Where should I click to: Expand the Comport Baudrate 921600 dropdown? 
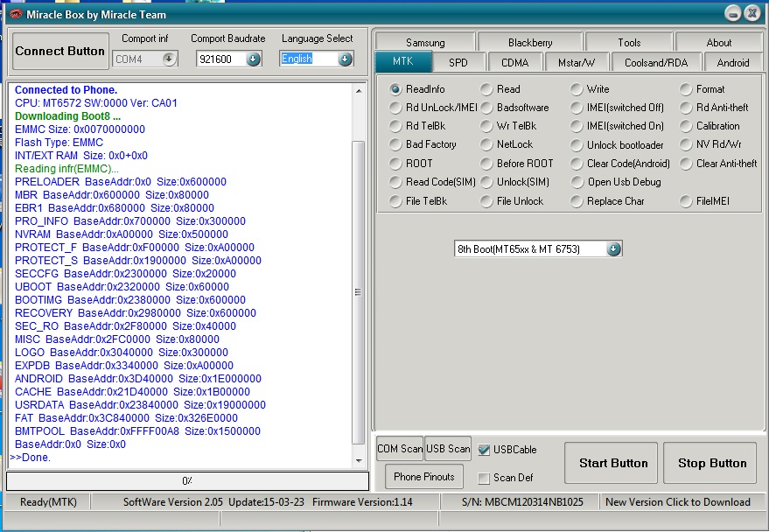coord(253,59)
